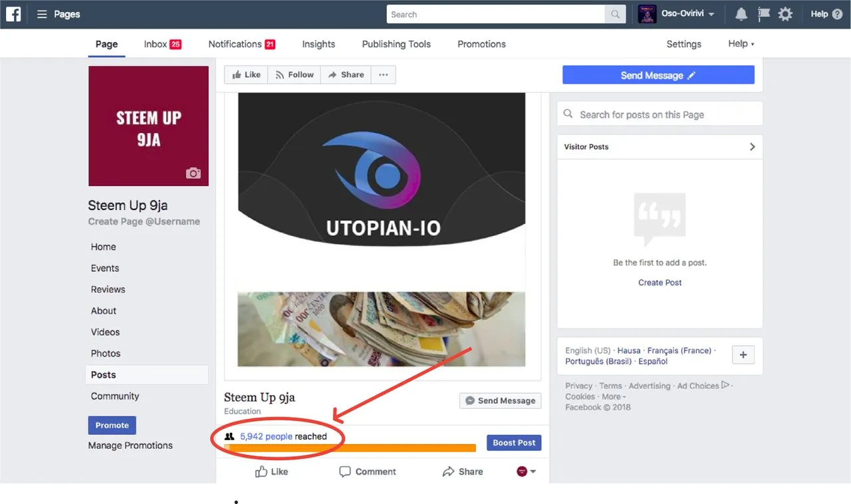851x504 pixels.
Task: Click the blue Send Message button
Action: point(658,75)
